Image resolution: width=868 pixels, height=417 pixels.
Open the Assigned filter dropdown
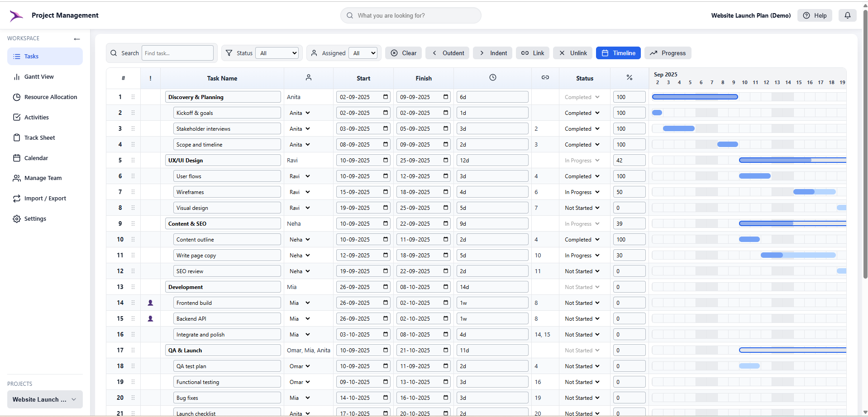363,53
